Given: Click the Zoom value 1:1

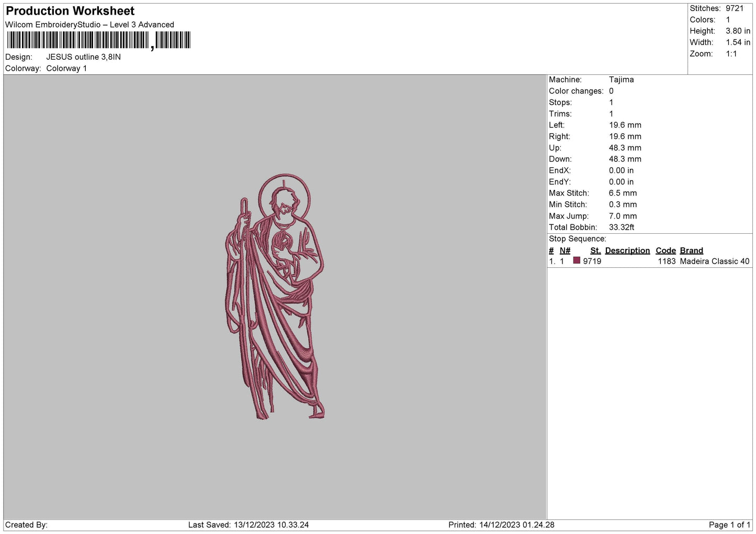Looking at the screenshot, I should [731, 54].
